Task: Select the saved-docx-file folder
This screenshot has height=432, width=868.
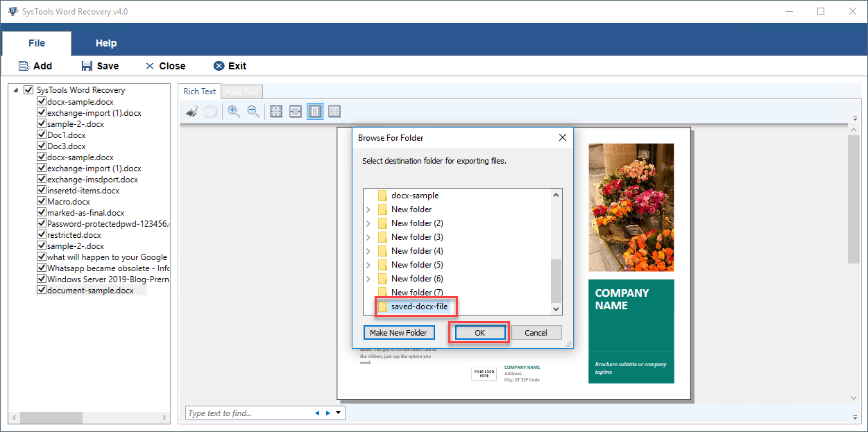Action: tap(419, 306)
